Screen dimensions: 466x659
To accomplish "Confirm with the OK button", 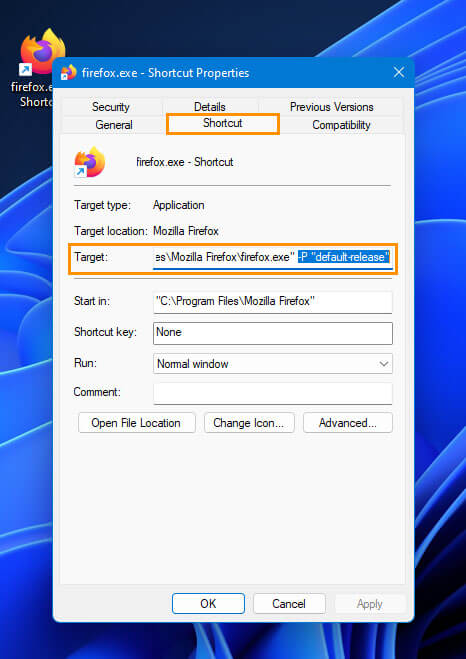I will pos(208,604).
